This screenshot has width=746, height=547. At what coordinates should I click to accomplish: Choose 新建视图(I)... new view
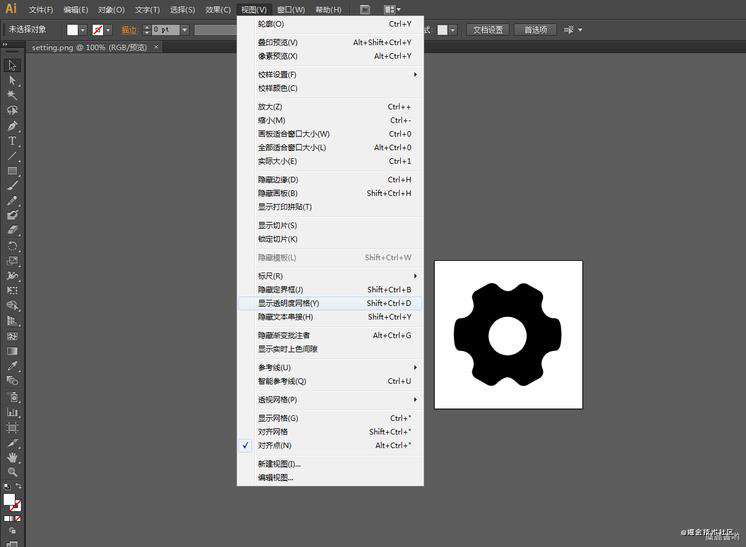[330, 464]
